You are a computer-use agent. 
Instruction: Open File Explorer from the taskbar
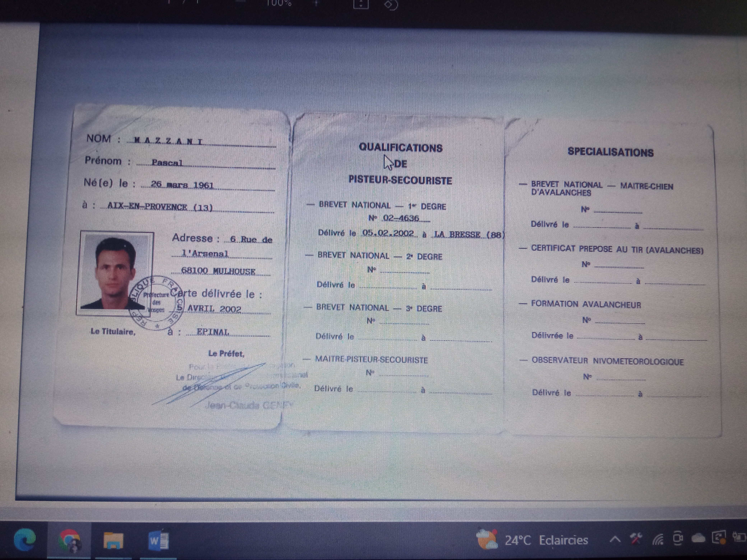click(113, 540)
